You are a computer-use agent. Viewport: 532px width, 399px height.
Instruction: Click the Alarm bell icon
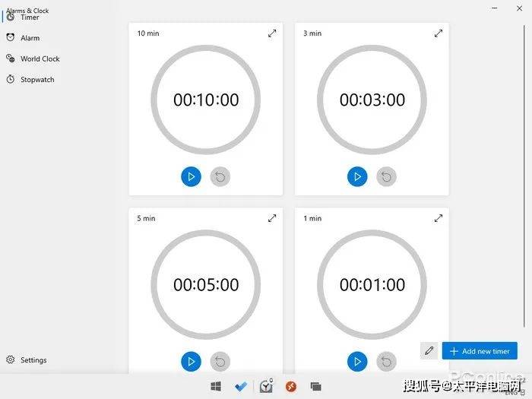click(11, 37)
